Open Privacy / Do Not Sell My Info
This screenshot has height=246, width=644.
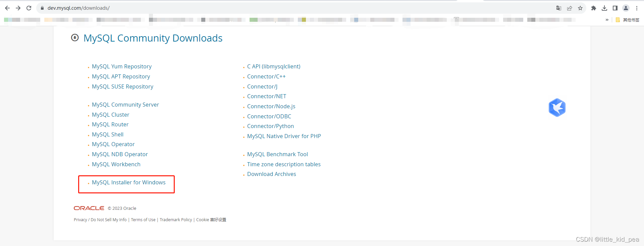100,220
